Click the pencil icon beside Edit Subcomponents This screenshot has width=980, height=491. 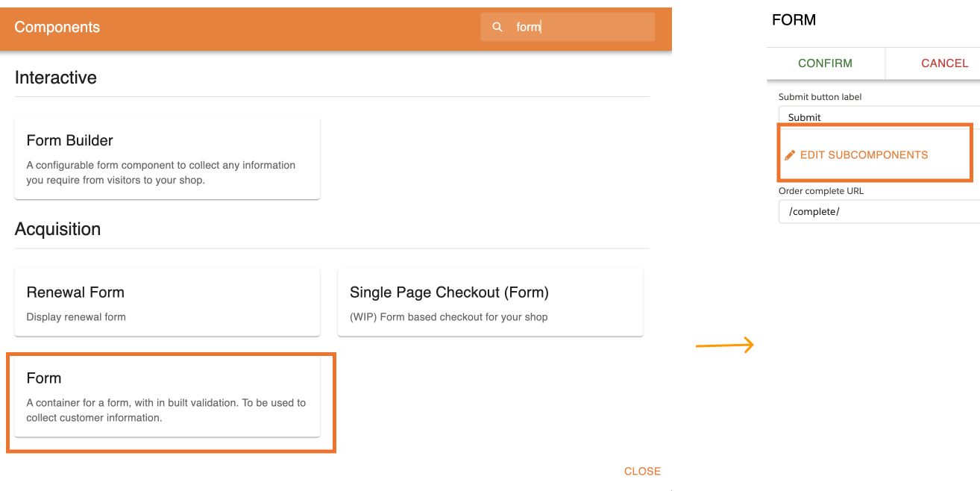(x=790, y=155)
